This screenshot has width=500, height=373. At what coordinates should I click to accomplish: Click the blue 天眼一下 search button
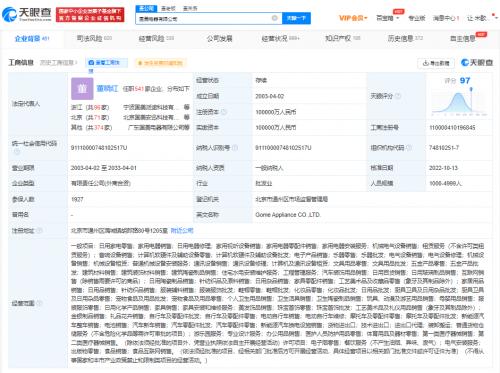pyautogui.click(x=296, y=18)
